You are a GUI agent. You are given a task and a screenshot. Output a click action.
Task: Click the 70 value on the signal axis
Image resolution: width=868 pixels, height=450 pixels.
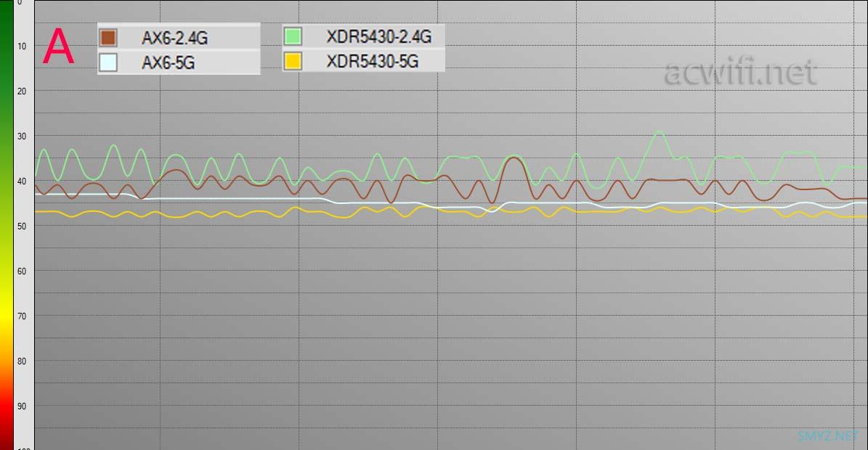pos(22,316)
